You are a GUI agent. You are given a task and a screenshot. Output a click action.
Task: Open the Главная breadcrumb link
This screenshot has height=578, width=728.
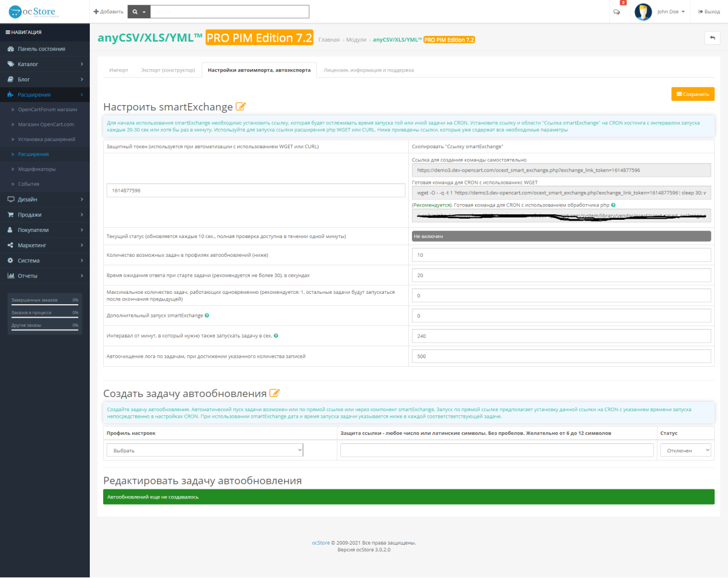329,39
